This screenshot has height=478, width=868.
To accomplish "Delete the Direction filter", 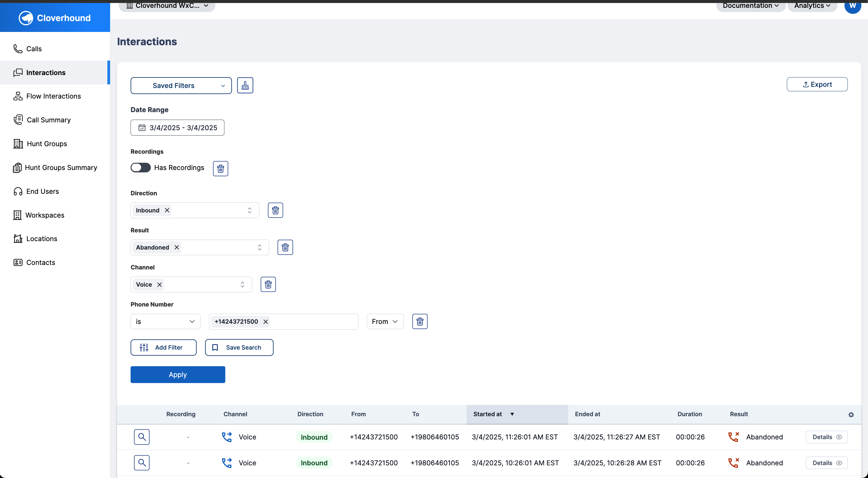I will click(275, 210).
